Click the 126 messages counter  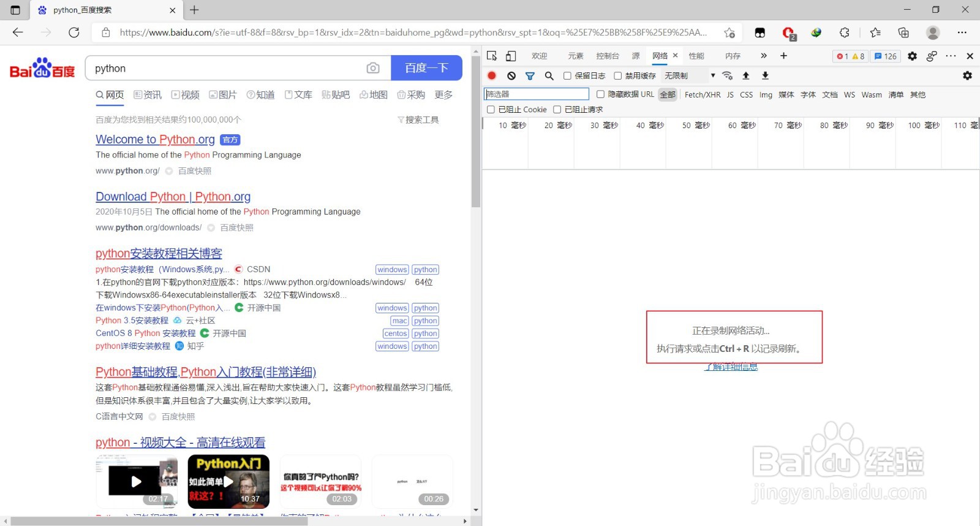click(886, 56)
